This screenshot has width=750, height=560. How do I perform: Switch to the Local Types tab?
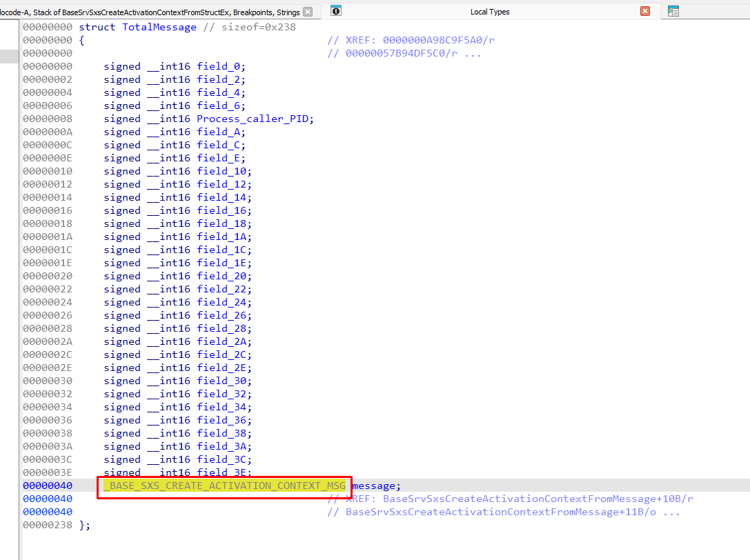[x=490, y=12]
